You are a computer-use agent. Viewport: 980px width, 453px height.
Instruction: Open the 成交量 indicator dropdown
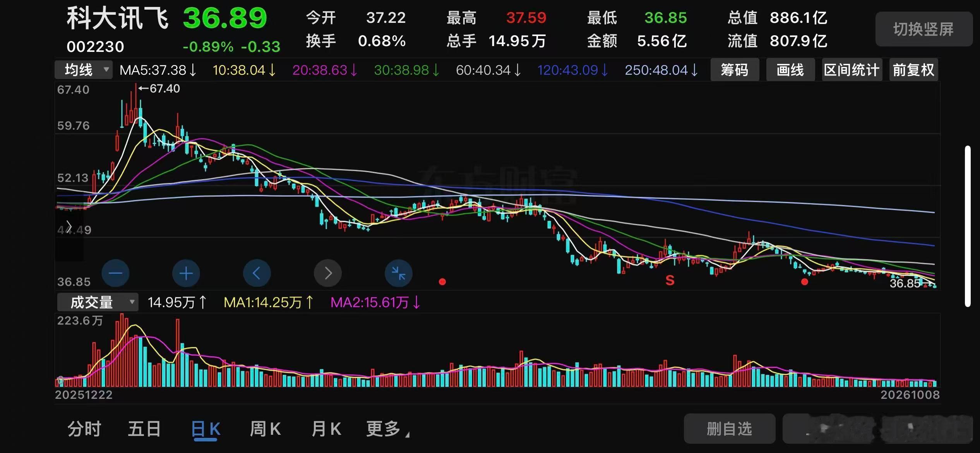coord(98,302)
